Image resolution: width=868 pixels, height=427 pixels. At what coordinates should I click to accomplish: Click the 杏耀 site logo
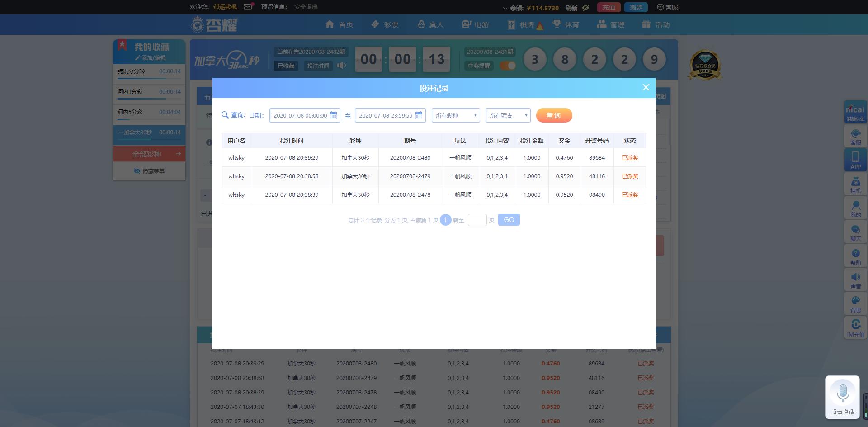click(x=214, y=24)
